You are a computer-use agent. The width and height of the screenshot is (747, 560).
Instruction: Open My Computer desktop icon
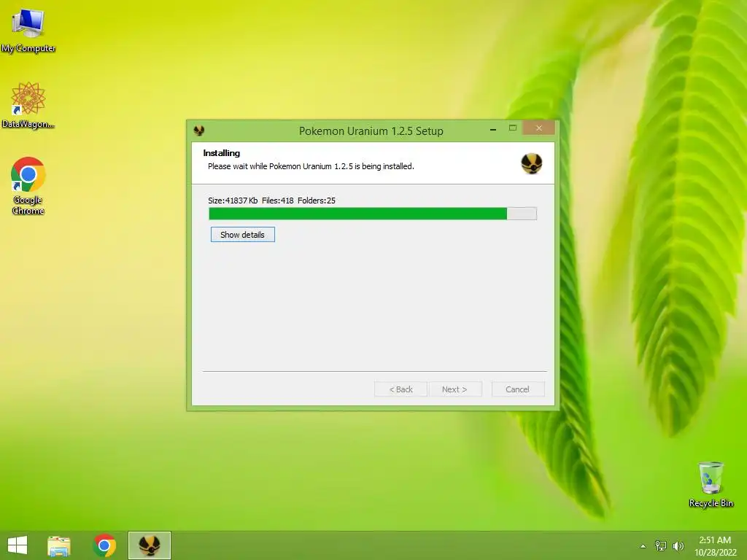click(28, 31)
